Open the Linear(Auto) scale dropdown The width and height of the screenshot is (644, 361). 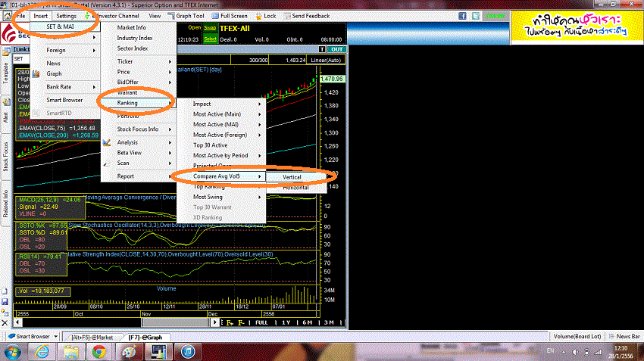[x=326, y=60]
